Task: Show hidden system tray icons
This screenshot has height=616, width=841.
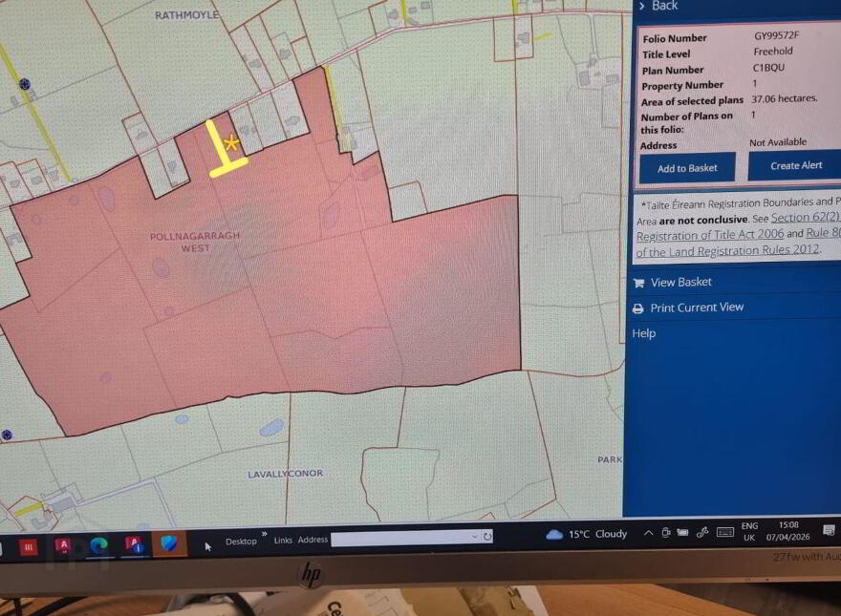Action: point(648,533)
